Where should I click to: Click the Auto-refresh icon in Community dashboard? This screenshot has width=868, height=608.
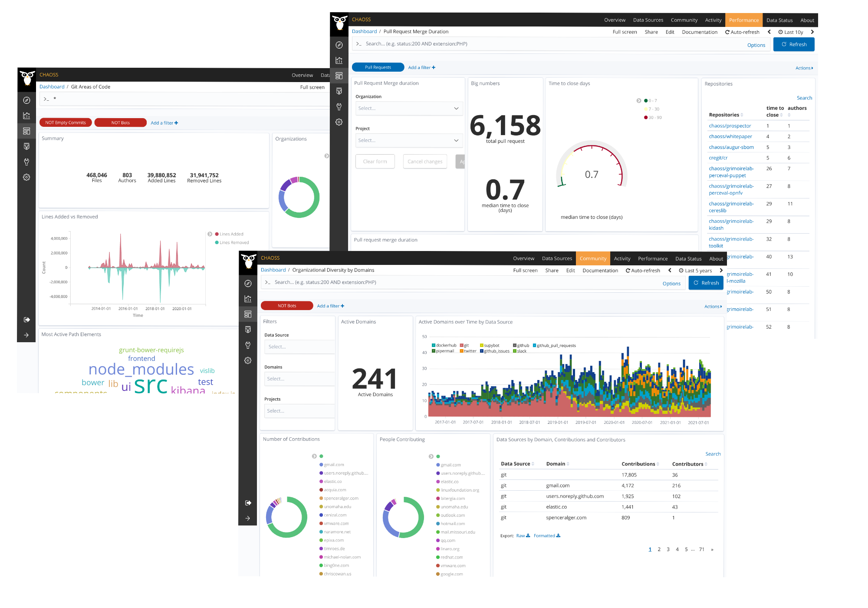point(628,271)
